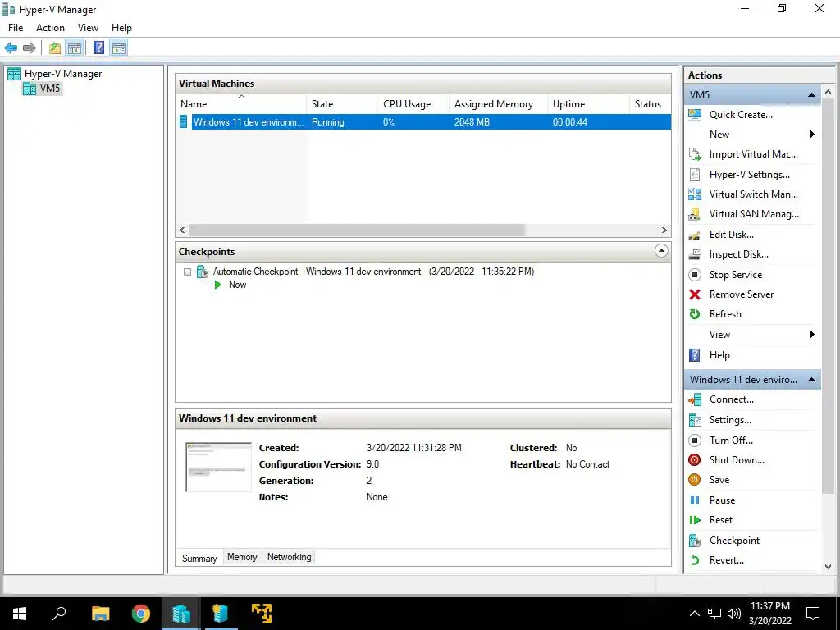The image size is (840, 630).
Task: Switch to the Memory tab
Action: [x=242, y=557]
